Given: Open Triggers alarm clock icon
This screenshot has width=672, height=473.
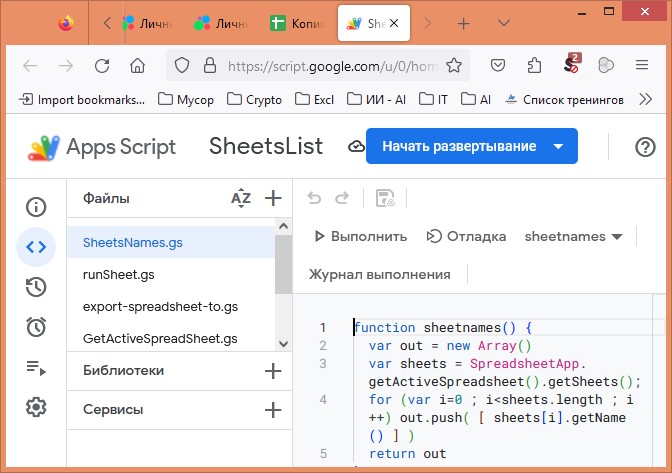Looking at the screenshot, I should coord(36,327).
